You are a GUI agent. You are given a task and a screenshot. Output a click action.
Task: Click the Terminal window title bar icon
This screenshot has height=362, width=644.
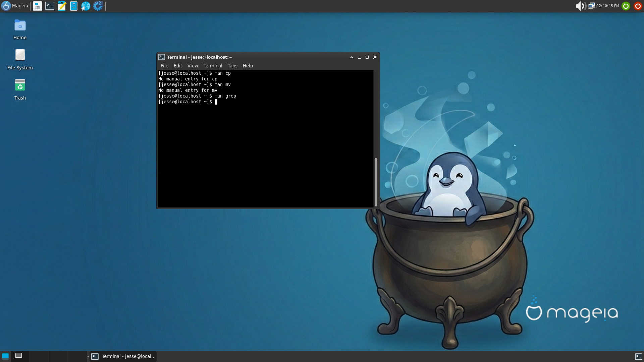pyautogui.click(x=162, y=57)
